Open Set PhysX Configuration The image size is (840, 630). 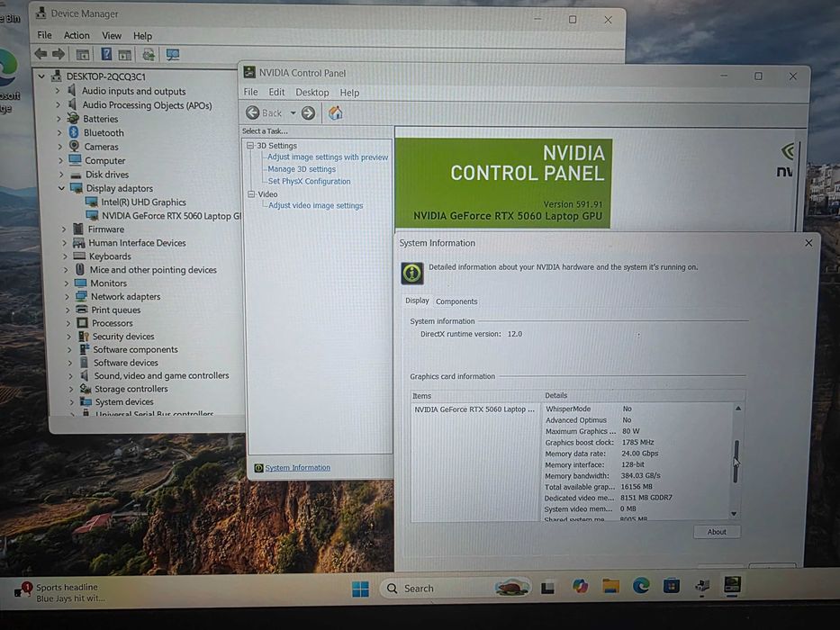pos(309,181)
